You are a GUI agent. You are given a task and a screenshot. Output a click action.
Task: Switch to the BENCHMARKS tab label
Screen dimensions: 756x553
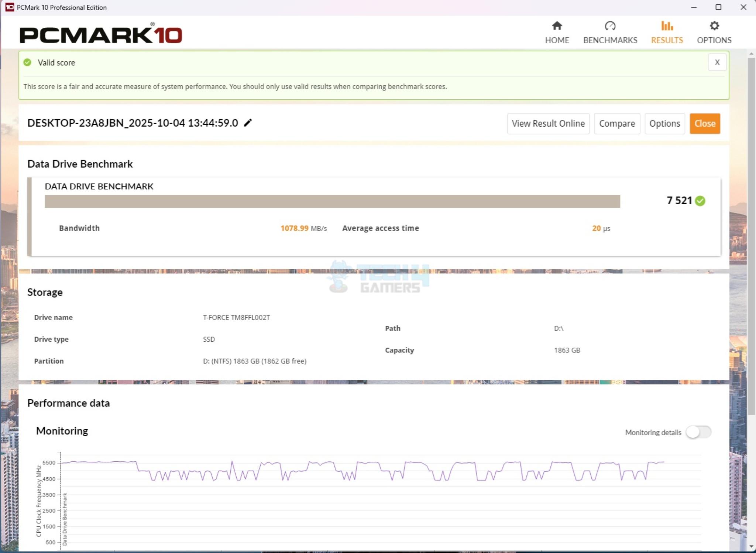[x=610, y=40]
